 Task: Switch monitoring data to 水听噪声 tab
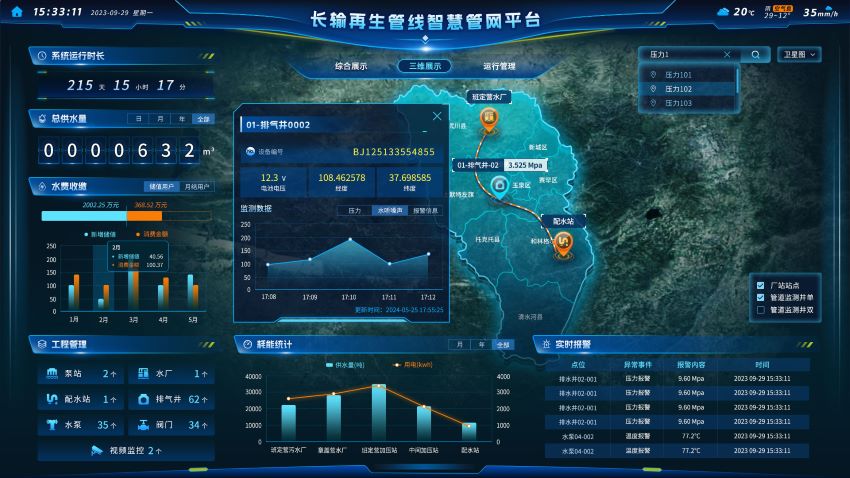[x=390, y=210]
